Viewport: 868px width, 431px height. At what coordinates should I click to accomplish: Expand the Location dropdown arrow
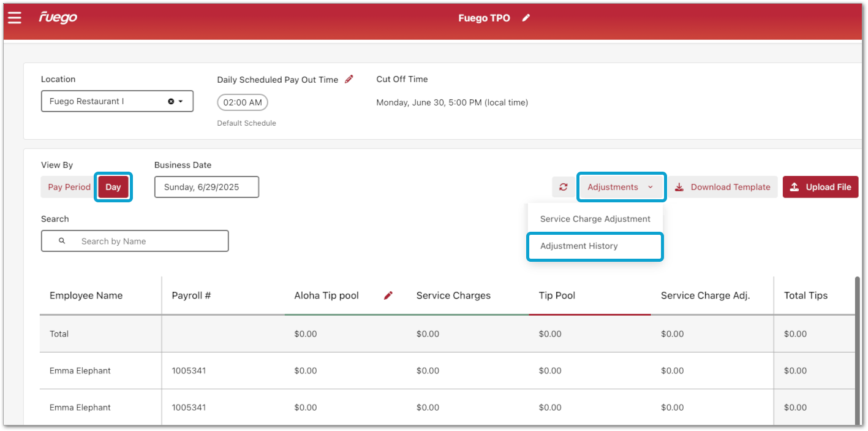click(x=181, y=102)
